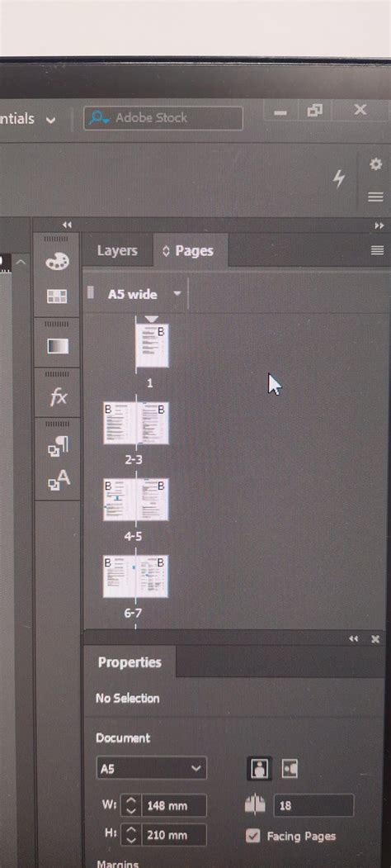Close the Properties panel
The height and width of the screenshot is (868, 391).
point(375,639)
